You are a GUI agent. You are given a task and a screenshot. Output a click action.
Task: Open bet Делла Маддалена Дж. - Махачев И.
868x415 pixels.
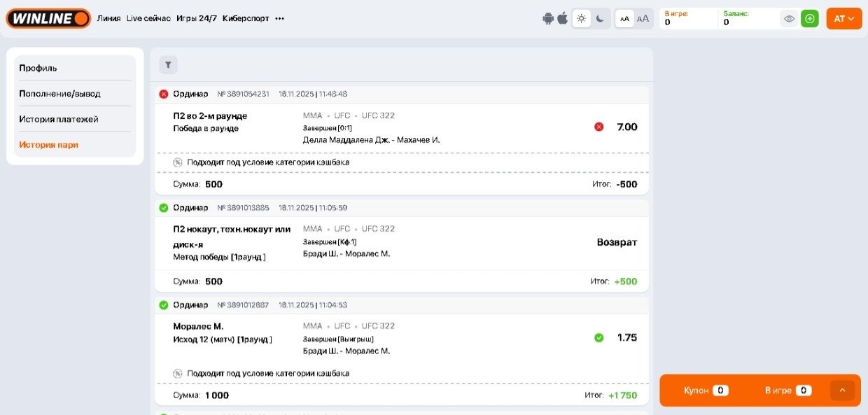(371, 140)
